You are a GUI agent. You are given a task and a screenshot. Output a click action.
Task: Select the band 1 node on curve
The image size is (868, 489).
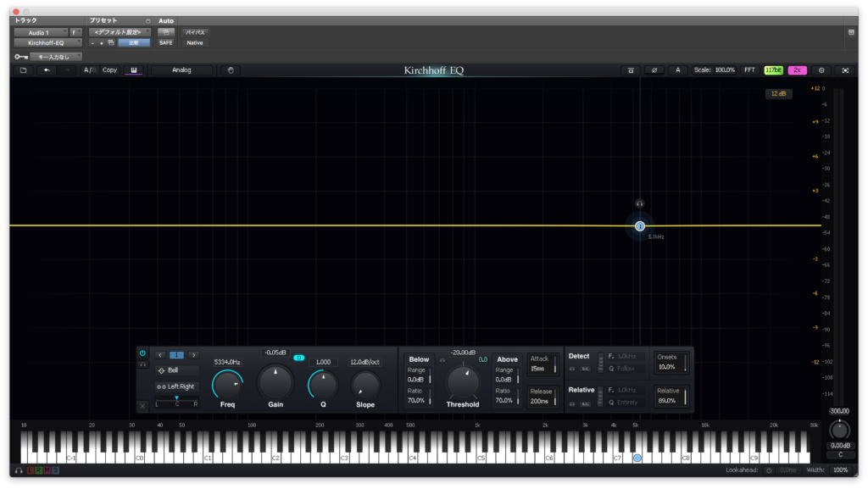[x=640, y=226]
